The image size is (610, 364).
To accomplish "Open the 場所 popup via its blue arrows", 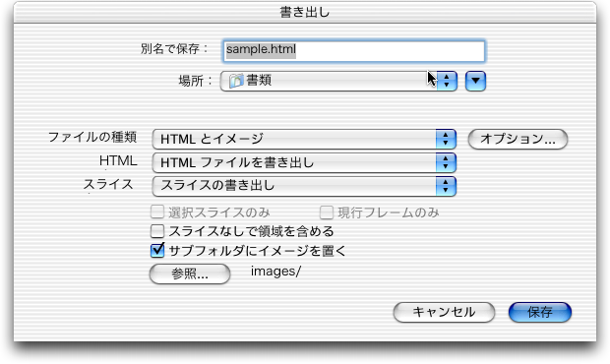I will coord(447,81).
